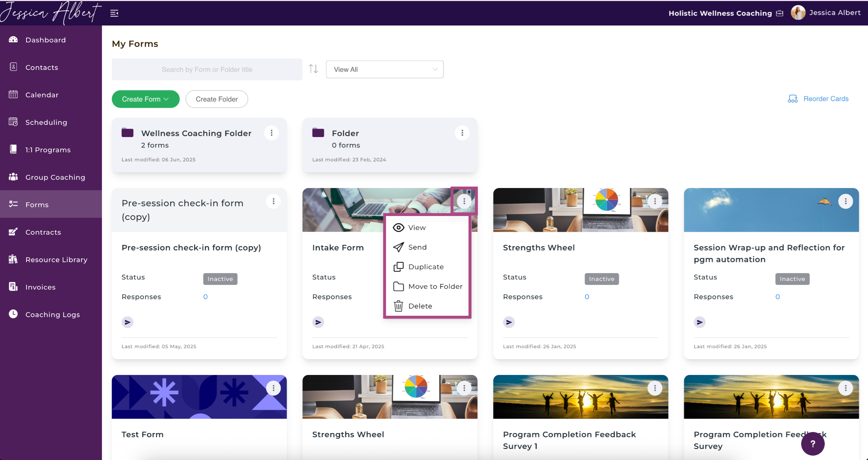Click the Holistic Wellness Coaching header text
868x460 pixels.
[720, 13]
